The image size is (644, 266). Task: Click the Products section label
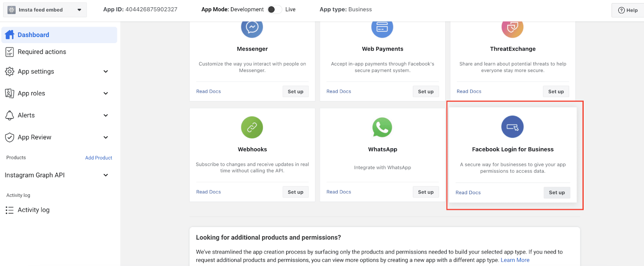pos(16,158)
